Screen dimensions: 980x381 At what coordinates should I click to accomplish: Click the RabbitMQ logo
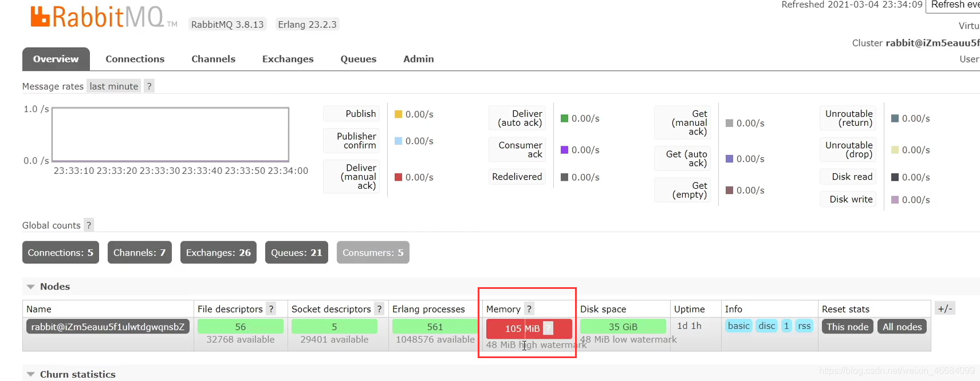(104, 17)
